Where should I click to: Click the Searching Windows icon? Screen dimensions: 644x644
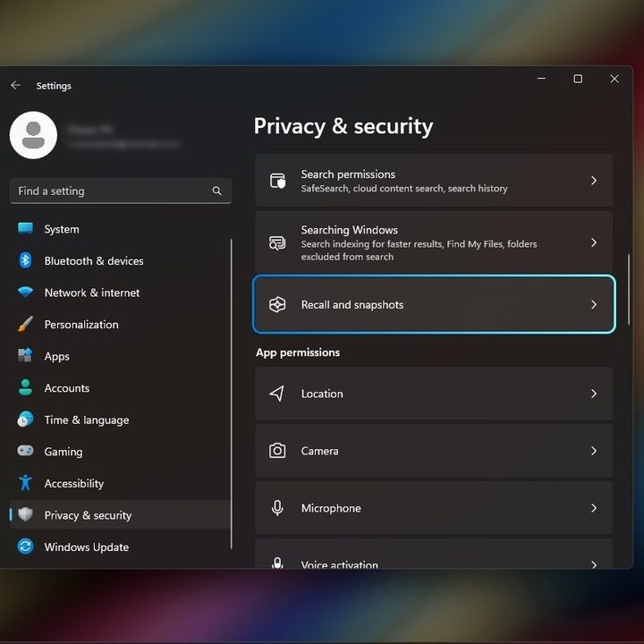pyautogui.click(x=277, y=242)
